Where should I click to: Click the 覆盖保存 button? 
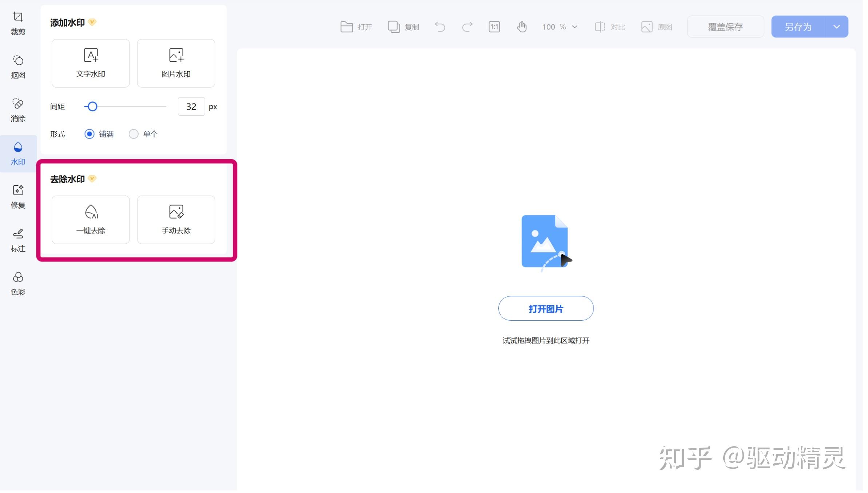[x=725, y=27]
